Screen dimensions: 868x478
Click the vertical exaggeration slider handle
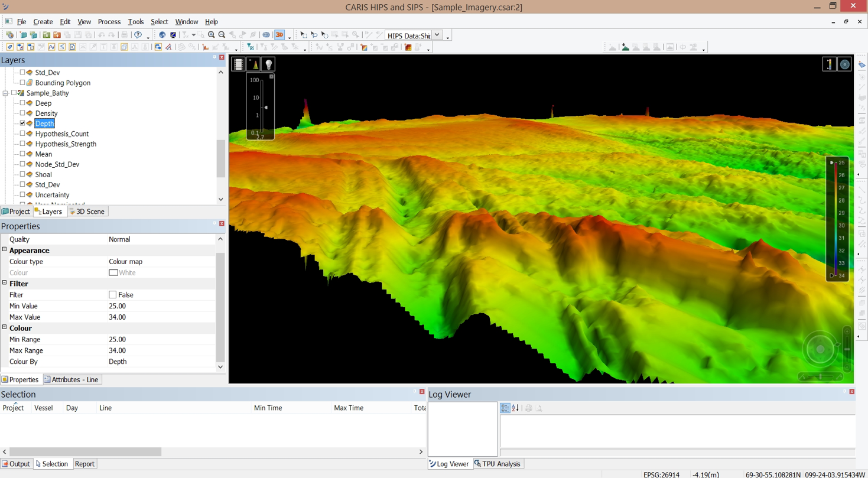[x=266, y=108]
